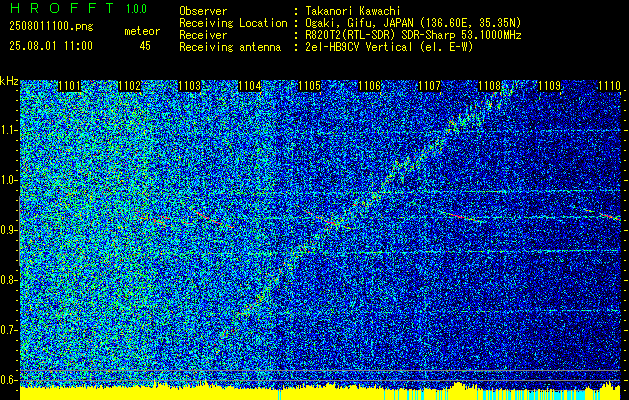This screenshot has height=400, width=629.
Task: Click the 1103 time marker
Action: tap(189, 86)
